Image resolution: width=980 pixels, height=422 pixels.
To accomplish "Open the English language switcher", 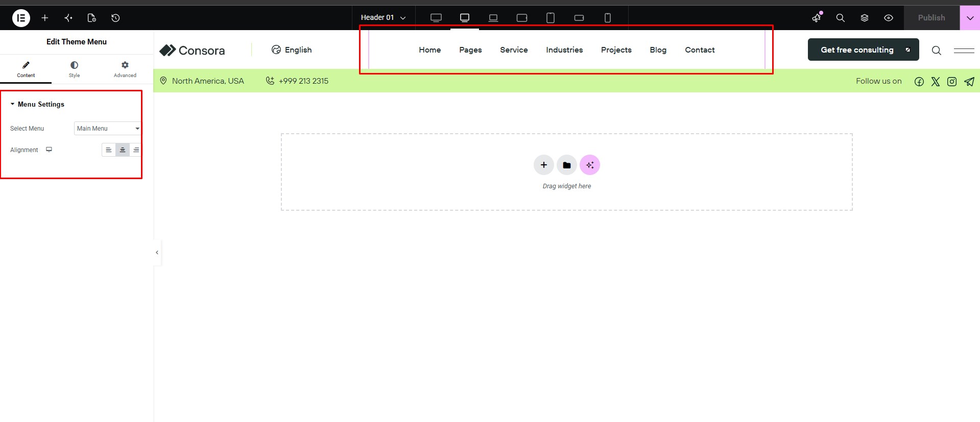I will click(x=292, y=50).
